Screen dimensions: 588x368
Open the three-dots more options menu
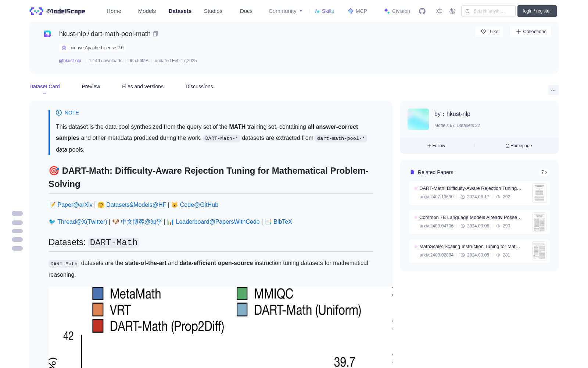pyautogui.click(x=553, y=91)
